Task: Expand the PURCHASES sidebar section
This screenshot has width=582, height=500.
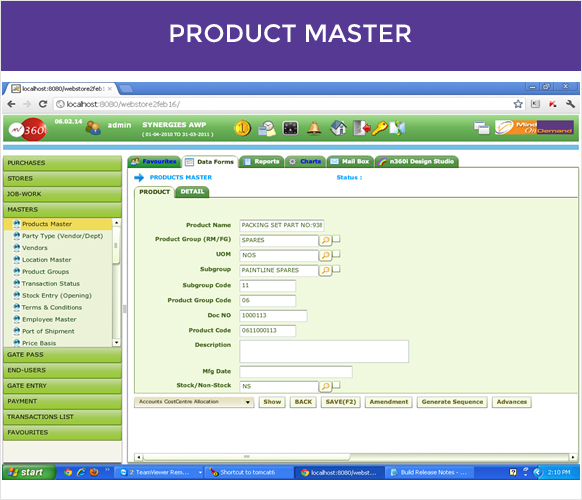Action: 62,163
